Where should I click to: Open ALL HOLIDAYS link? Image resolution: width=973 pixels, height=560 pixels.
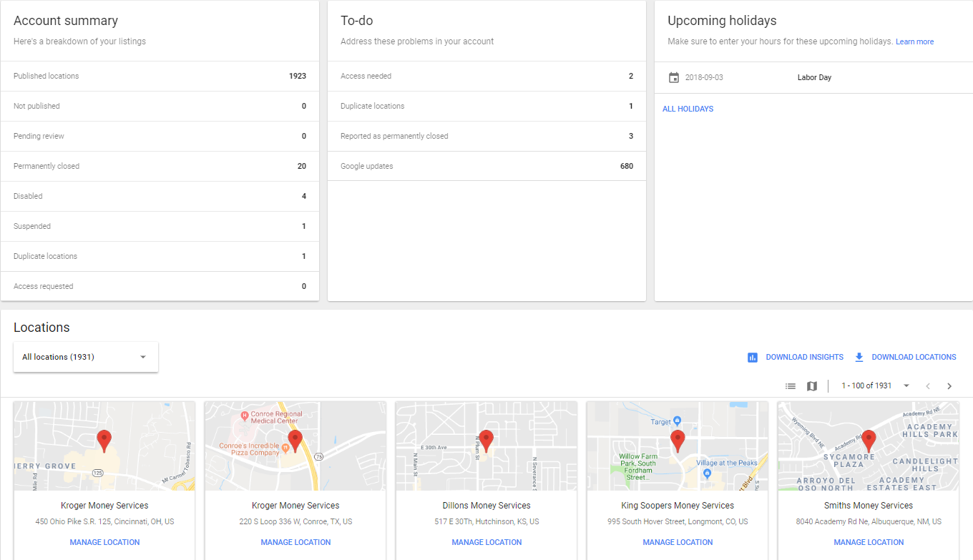pos(688,109)
